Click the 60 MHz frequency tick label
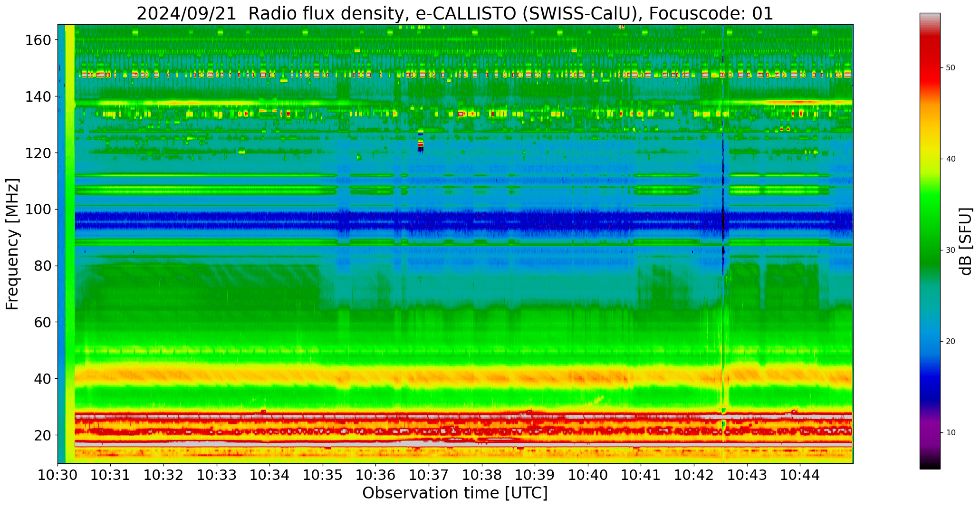 point(42,322)
